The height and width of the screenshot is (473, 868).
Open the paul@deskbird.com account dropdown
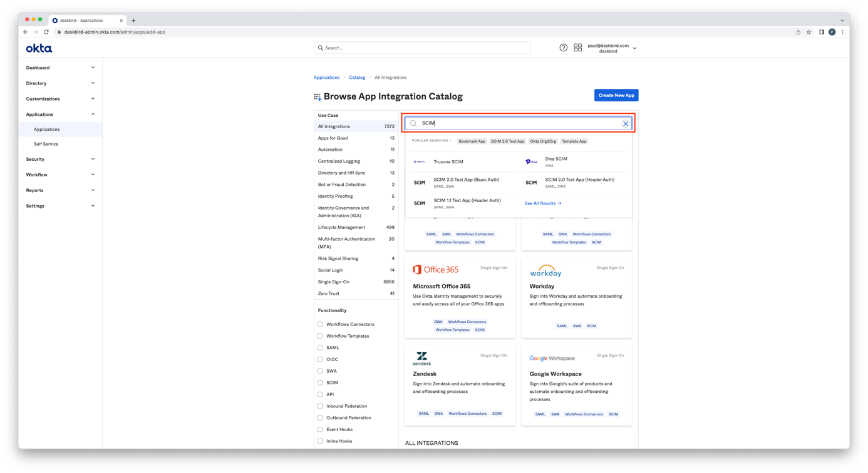(x=611, y=48)
